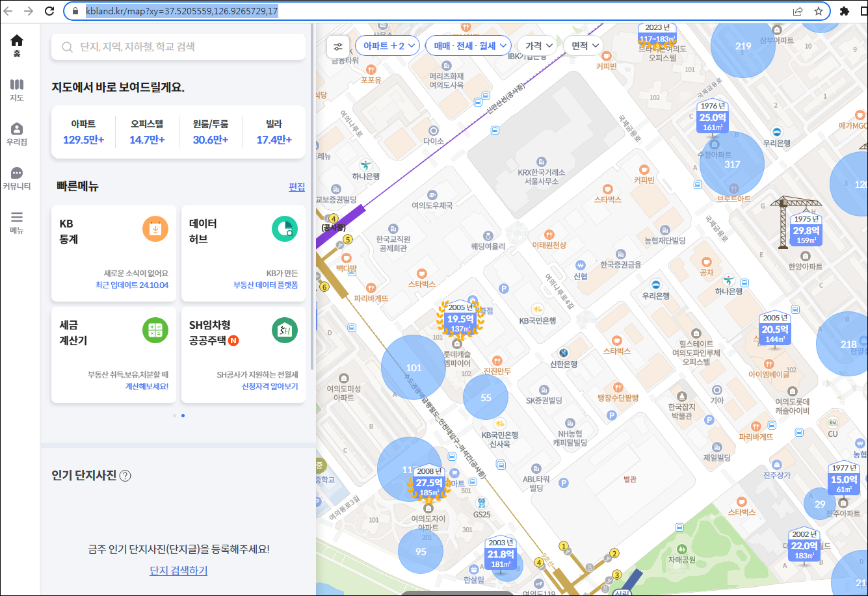Viewport: 868px width, 596px height.
Task: Focus the 단지, 지역, 지하철, 학교 검색 field
Action: coord(178,47)
